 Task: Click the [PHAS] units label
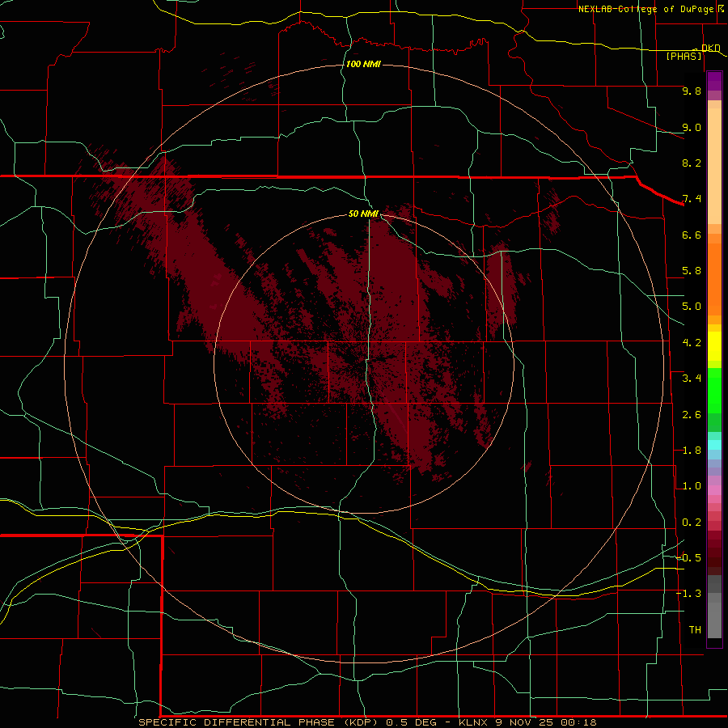[684, 56]
